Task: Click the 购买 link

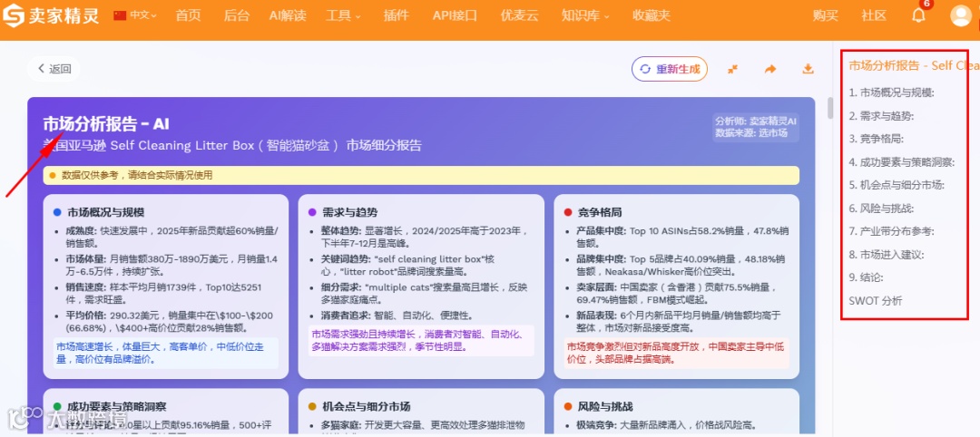Action: [x=825, y=15]
